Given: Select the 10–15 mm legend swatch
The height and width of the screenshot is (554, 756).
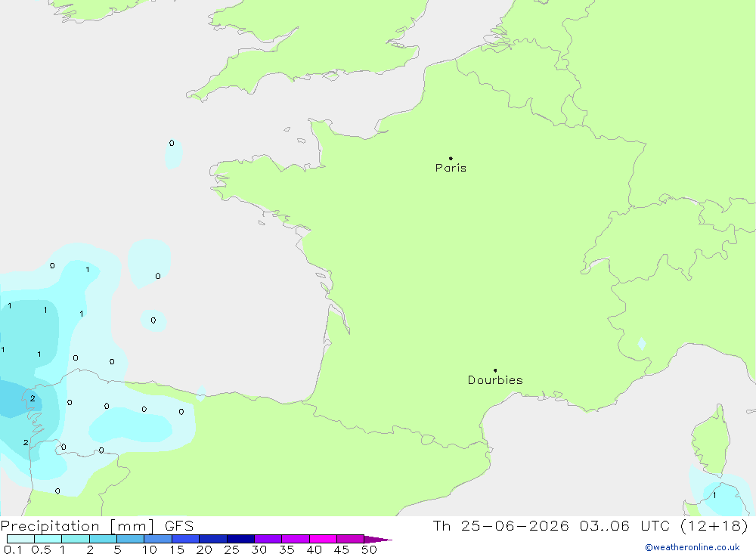Looking at the screenshot, I should (x=158, y=539).
